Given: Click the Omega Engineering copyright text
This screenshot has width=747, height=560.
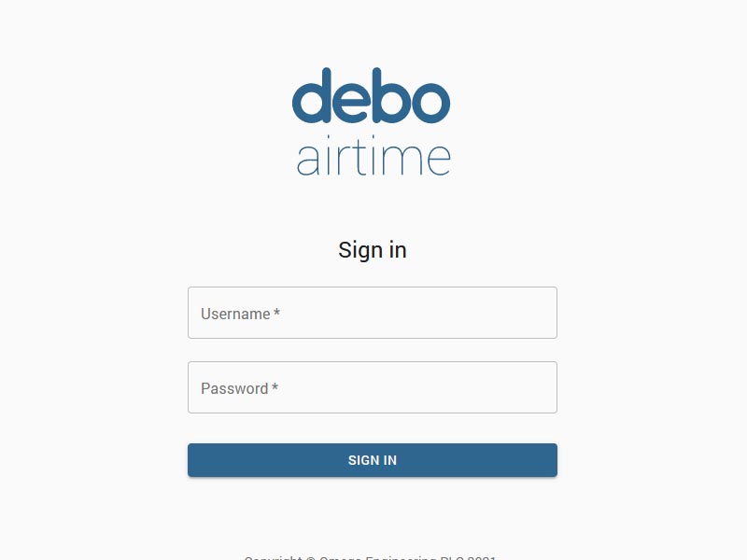Looking at the screenshot, I should [x=371, y=556].
